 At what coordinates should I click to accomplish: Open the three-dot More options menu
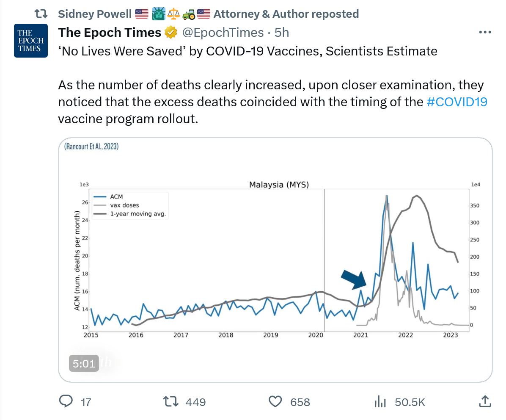484,33
